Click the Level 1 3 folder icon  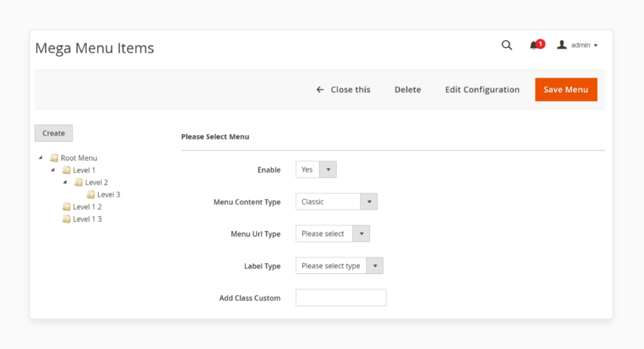[x=66, y=219]
